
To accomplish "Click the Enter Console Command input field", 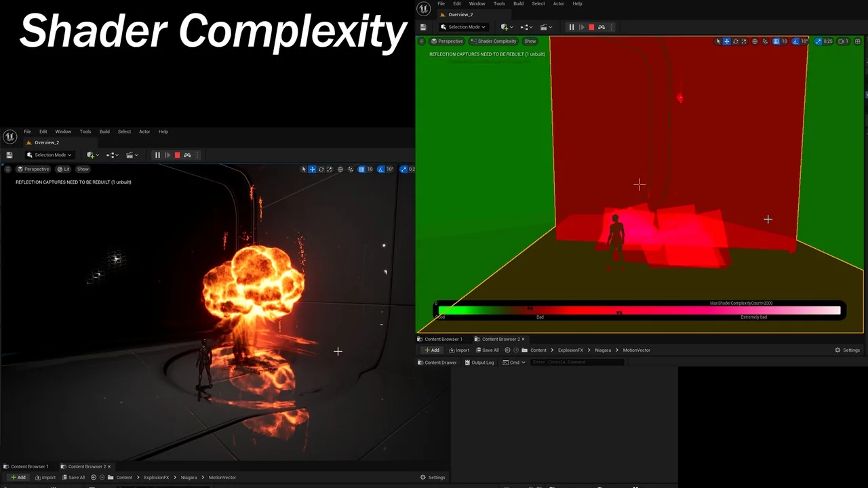I will (576, 363).
